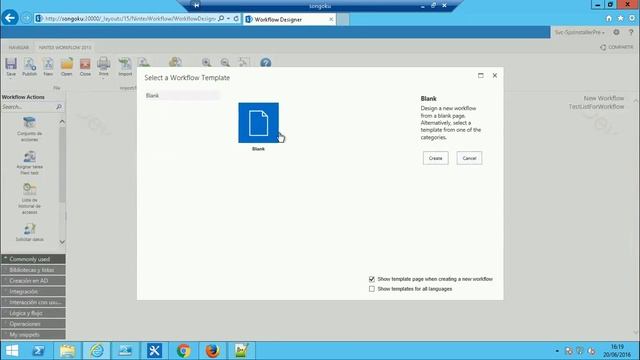Screen dimensions: 640x360
Task: Select the Blank workflow template tile
Action: pyautogui.click(x=258, y=123)
